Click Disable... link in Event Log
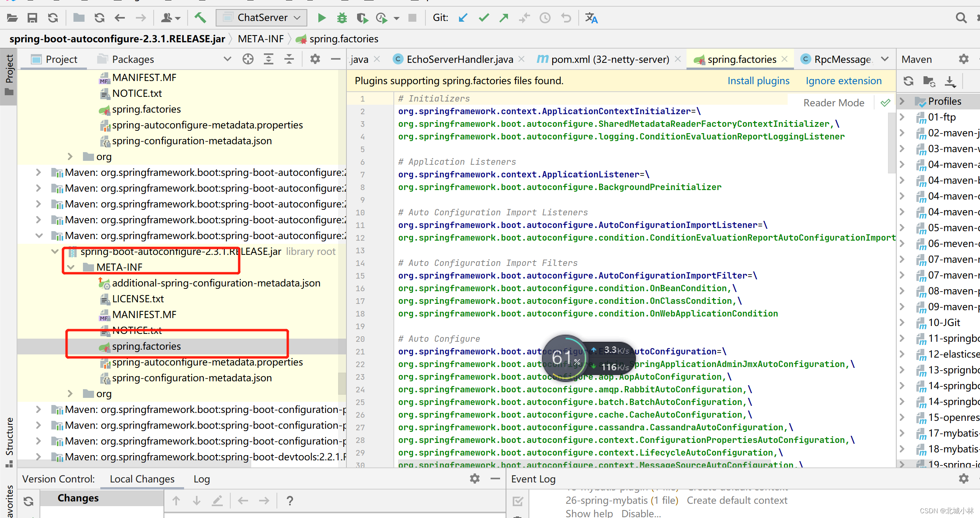 point(641,513)
